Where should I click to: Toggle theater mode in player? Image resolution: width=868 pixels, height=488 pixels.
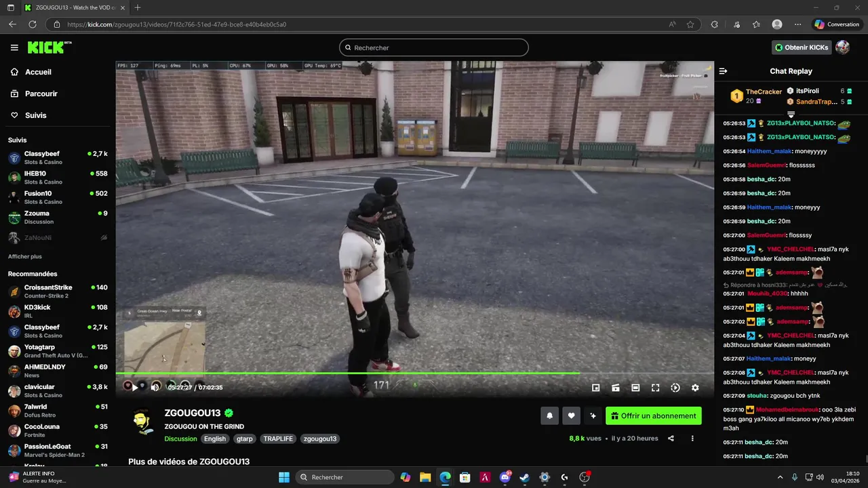tap(635, 388)
